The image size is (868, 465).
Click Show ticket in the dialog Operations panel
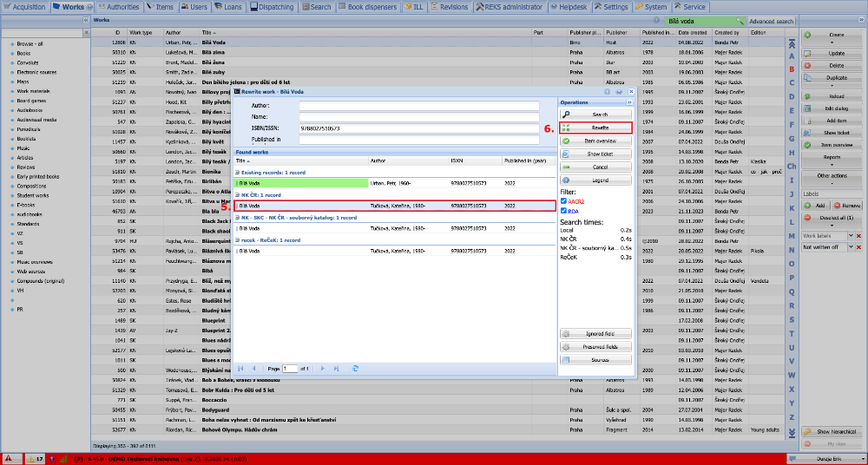(x=595, y=154)
